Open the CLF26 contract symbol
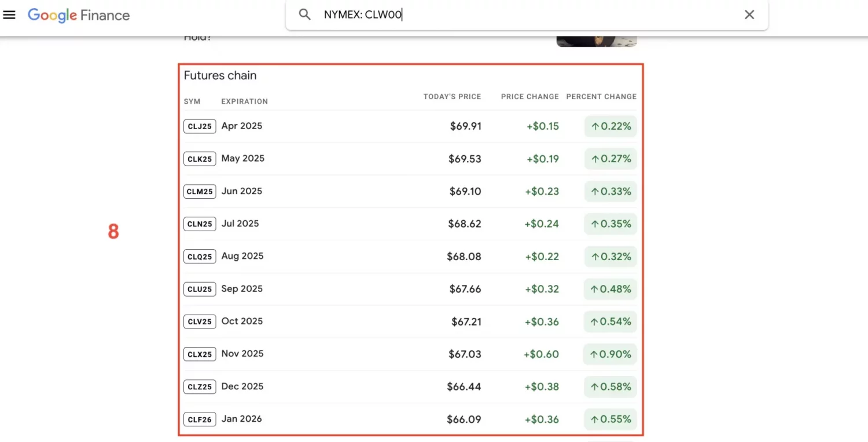 pos(200,419)
